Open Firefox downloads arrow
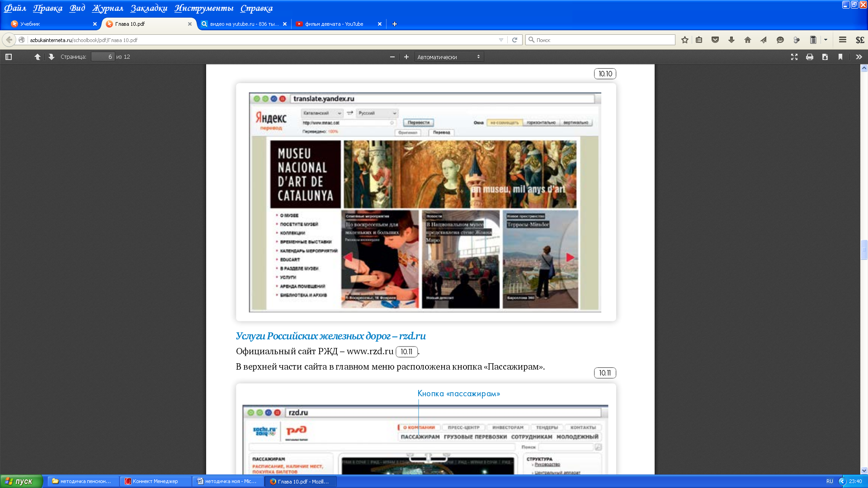This screenshot has height=488, width=868. point(731,40)
